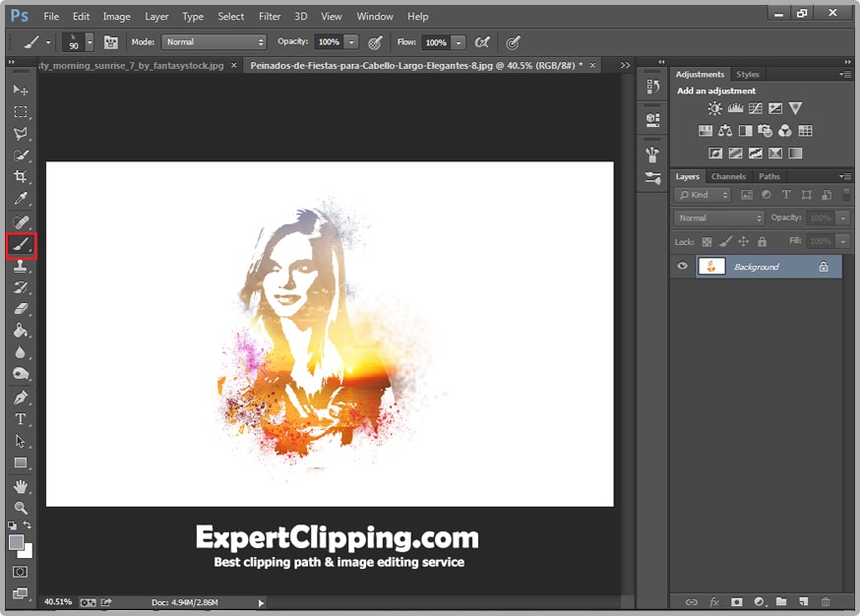Select the Brush tool in the toolbar
Viewport: 860px width, 616px height.
[x=20, y=245]
